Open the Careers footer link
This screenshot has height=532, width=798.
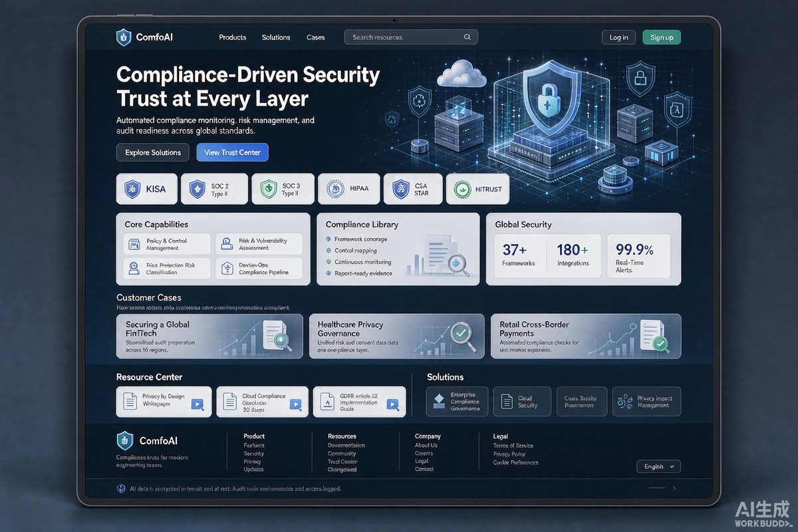[424, 454]
